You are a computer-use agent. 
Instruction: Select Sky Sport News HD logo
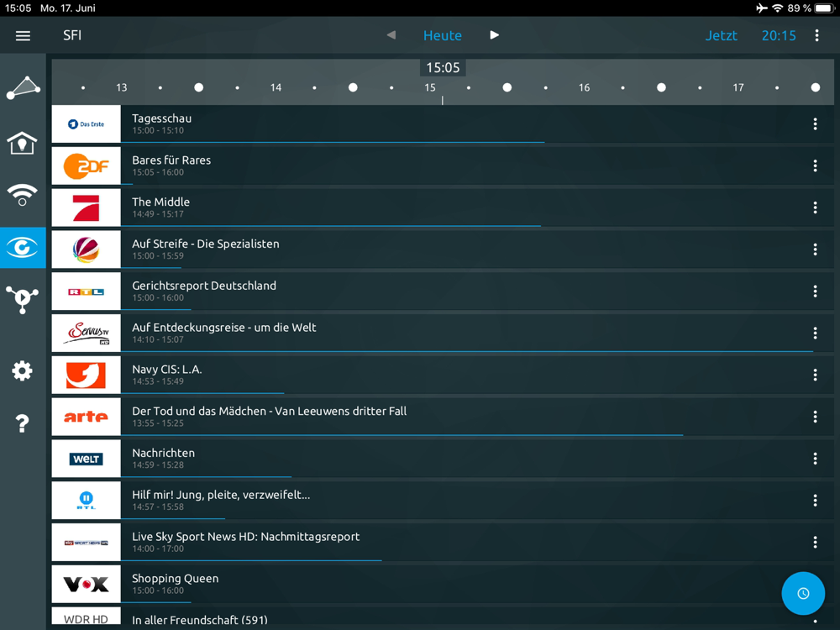coord(87,542)
